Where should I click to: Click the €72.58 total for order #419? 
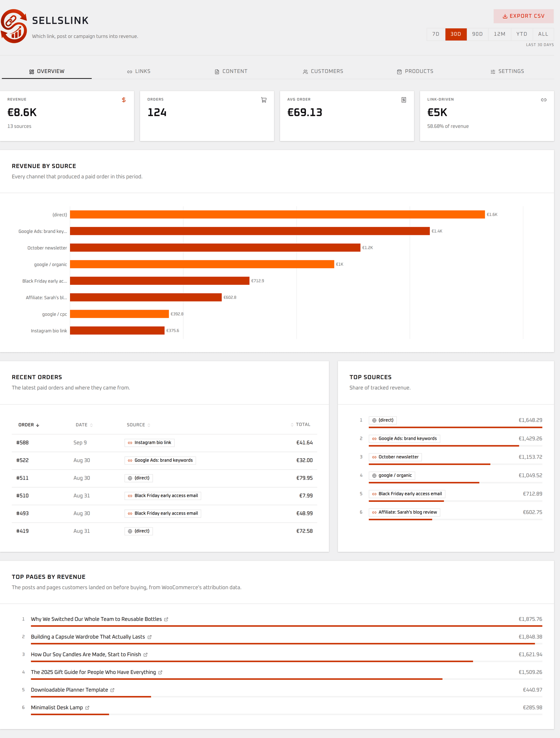point(304,531)
